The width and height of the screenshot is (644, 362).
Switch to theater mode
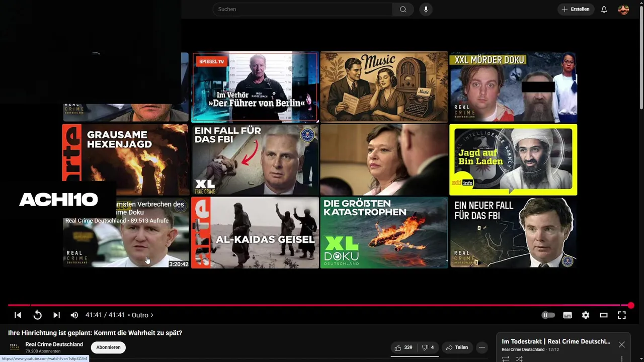(604, 315)
